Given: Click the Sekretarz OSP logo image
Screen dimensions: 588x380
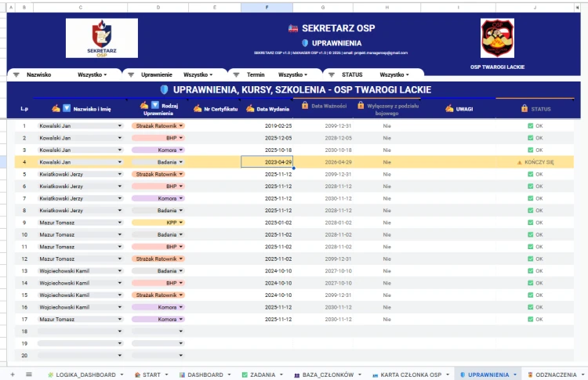Looking at the screenshot, I should pyautogui.click(x=102, y=38).
